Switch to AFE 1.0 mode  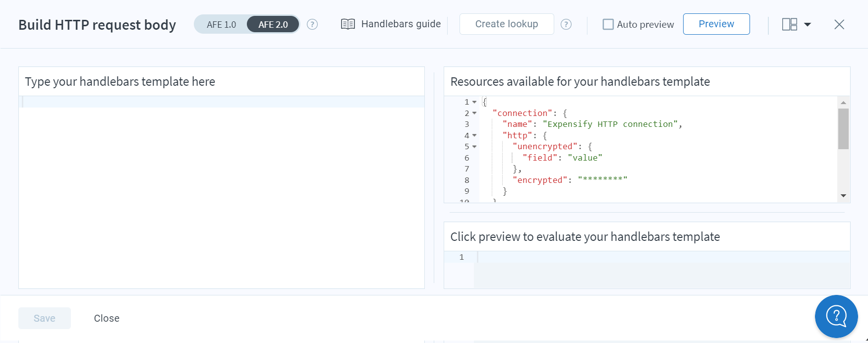click(221, 24)
